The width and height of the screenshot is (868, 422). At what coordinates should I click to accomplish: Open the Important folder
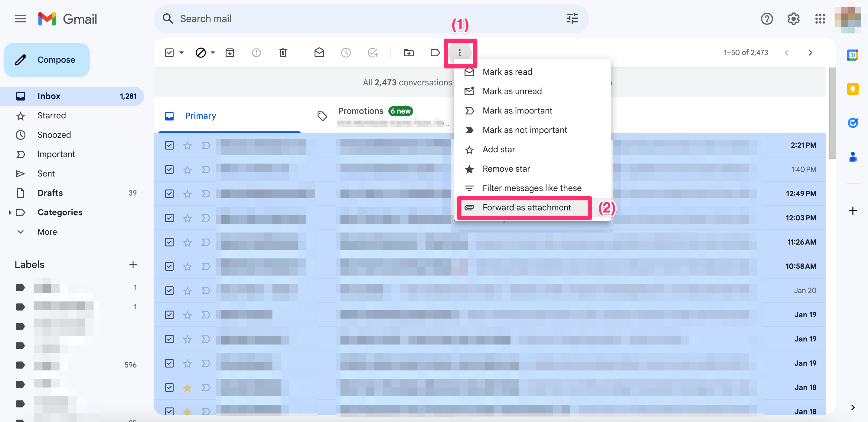[72, 154]
